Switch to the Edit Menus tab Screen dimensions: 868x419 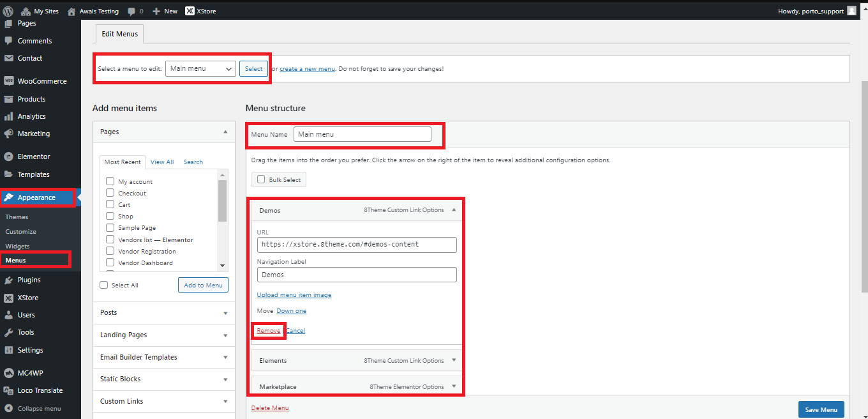(119, 34)
